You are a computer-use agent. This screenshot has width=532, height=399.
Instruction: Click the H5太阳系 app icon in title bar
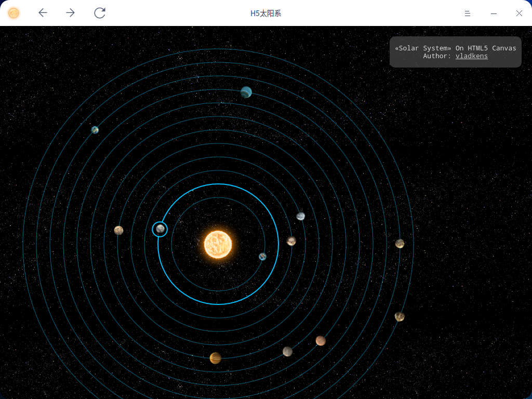coord(14,13)
